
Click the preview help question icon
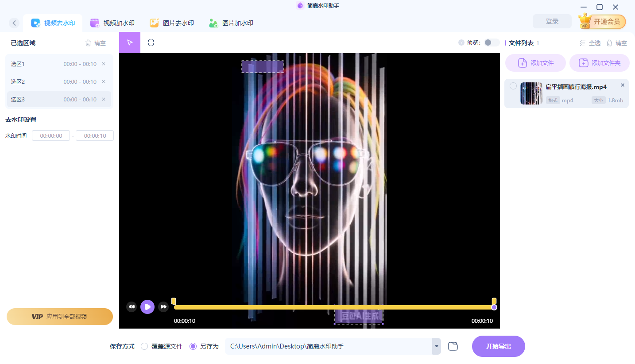(x=461, y=43)
